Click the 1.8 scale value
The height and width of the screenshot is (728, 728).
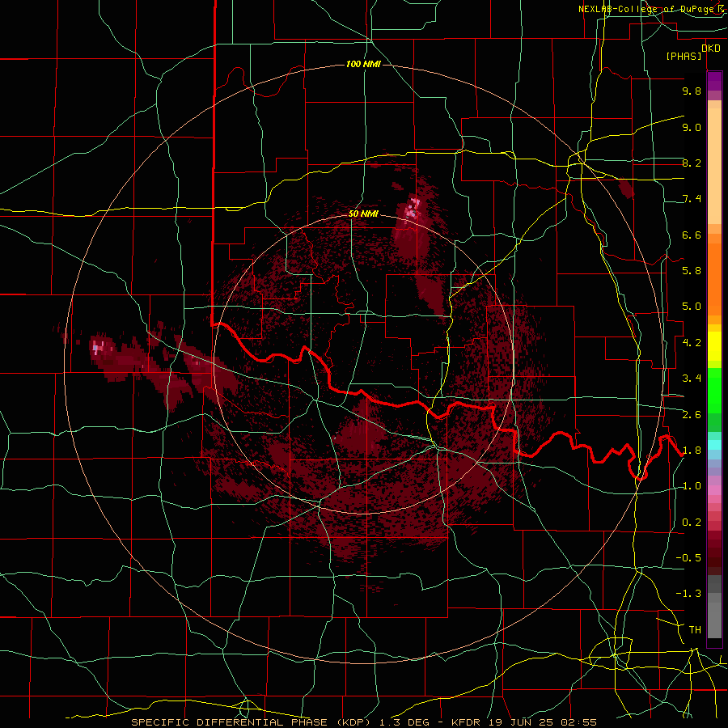(x=692, y=451)
